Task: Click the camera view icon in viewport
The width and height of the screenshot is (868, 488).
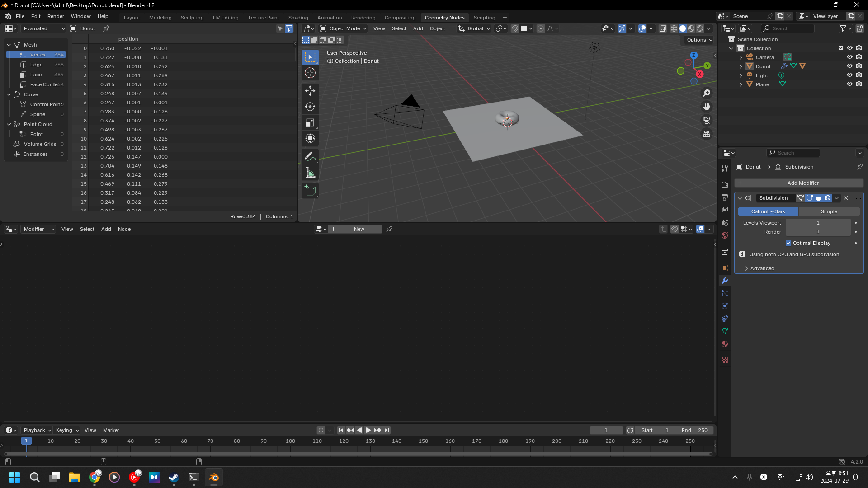Action: pos(706,121)
